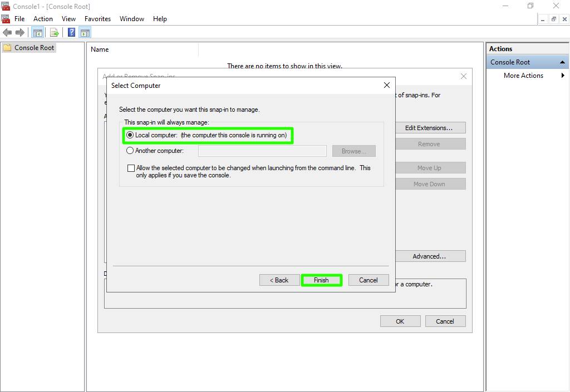Expand the More Actions submenu arrow
The height and width of the screenshot is (392, 570).
coord(563,76)
